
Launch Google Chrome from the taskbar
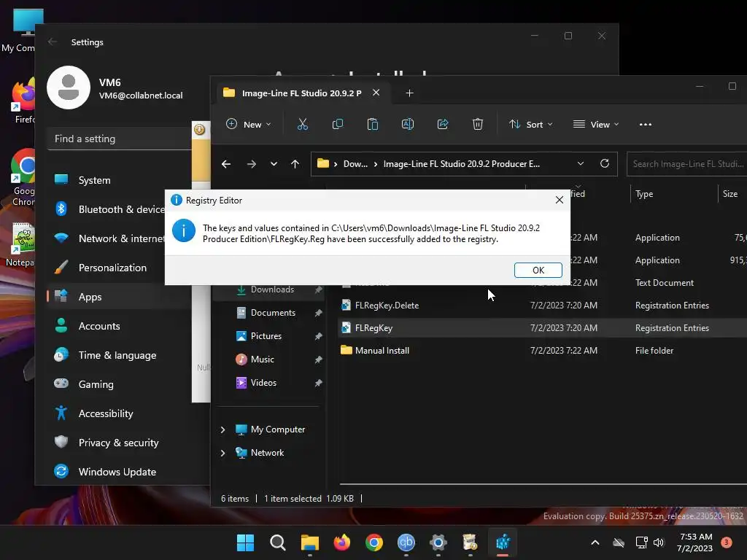374,542
